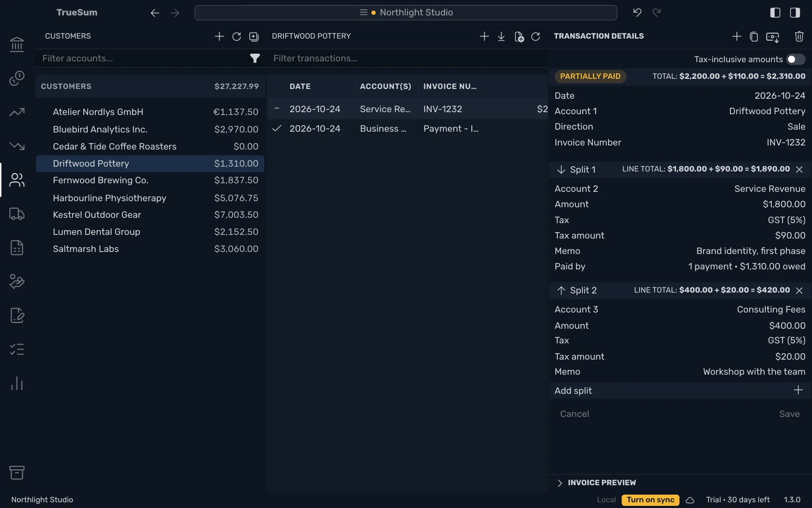Remove Split 2 with X
This screenshot has width=812, height=508.
[799, 290]
